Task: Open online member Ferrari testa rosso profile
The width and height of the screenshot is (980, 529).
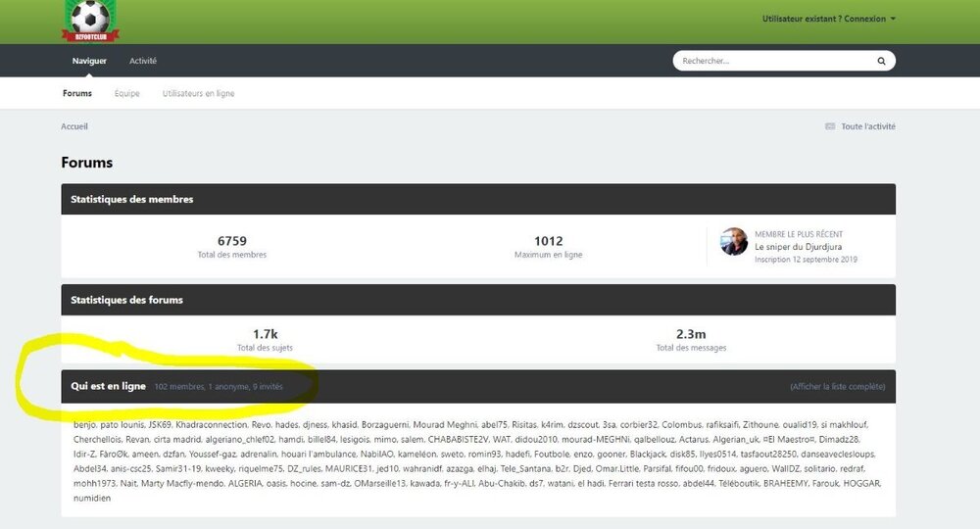Action: (643, 483)
